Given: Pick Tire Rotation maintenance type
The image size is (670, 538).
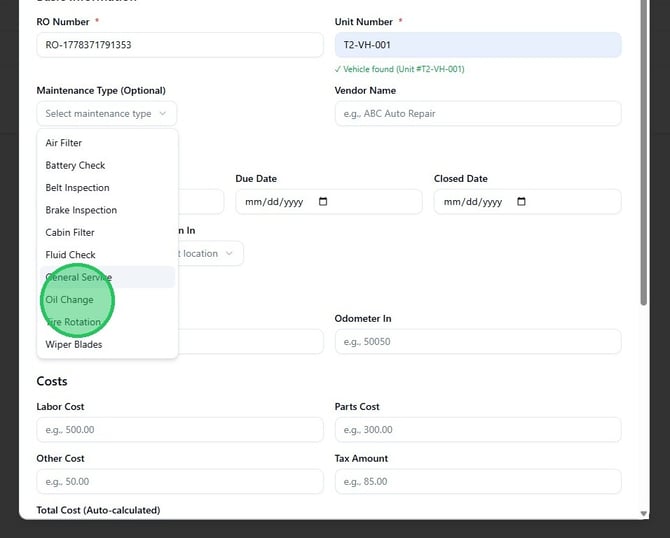Looking at the screenshot, I should (x=107, y=322).
